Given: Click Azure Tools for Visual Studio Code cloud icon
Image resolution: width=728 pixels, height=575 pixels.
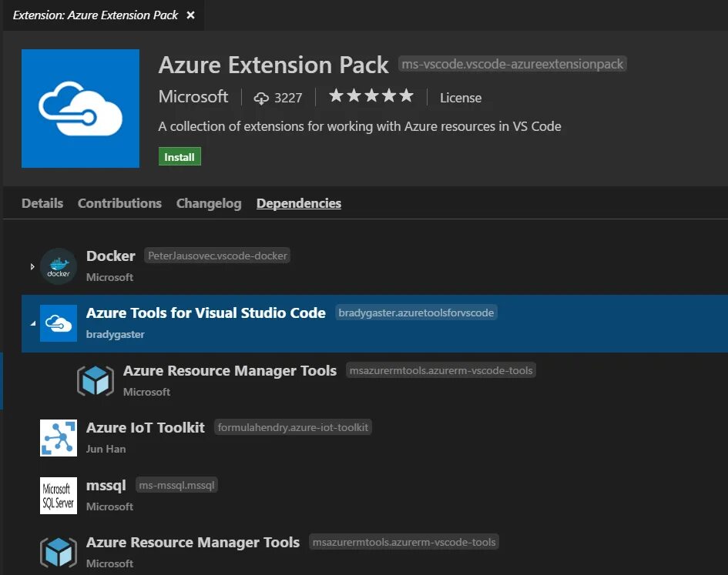Looking at the screenshot, I should pos(59,323).
